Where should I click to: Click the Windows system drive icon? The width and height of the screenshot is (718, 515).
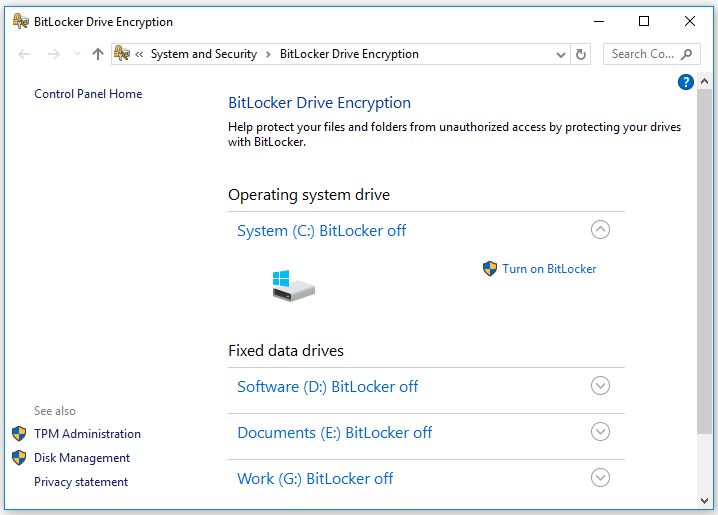[x=294, y=286]
